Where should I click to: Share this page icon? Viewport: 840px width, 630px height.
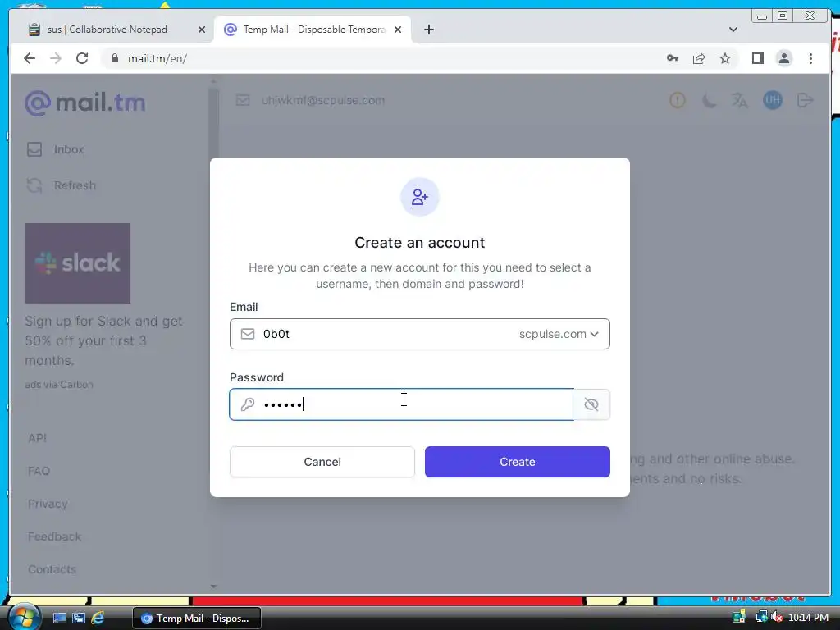pyautogui.click(x=699, y=58)
